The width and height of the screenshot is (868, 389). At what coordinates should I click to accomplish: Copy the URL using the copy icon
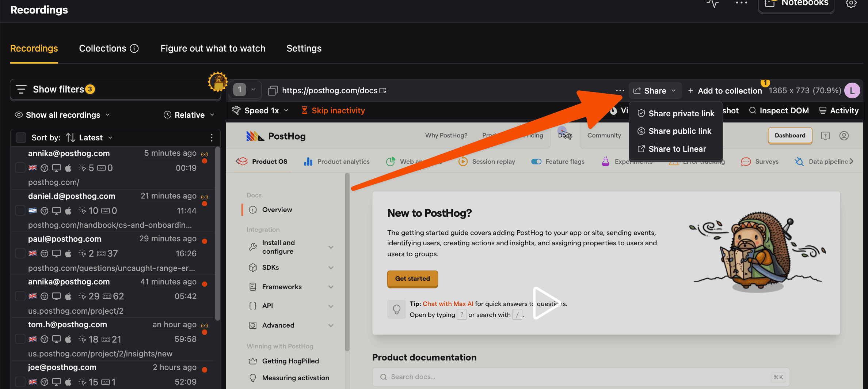(273, 90)
